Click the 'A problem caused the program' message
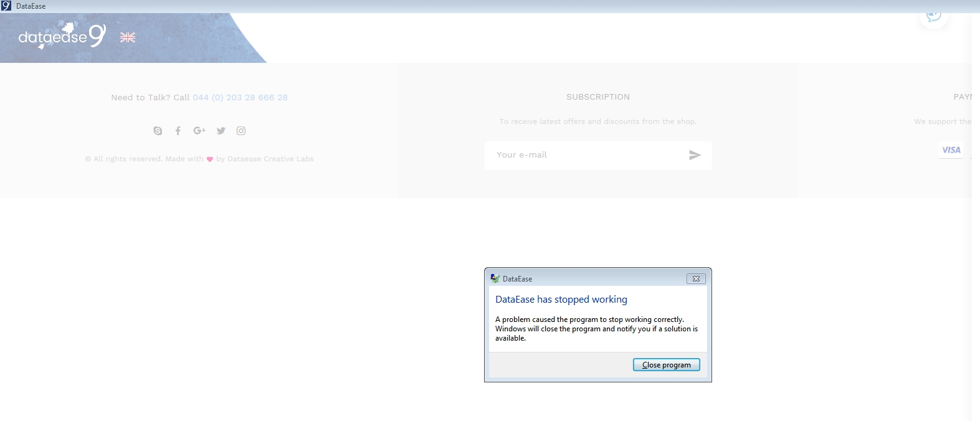The image size is (980, 421). pos(596,329)
